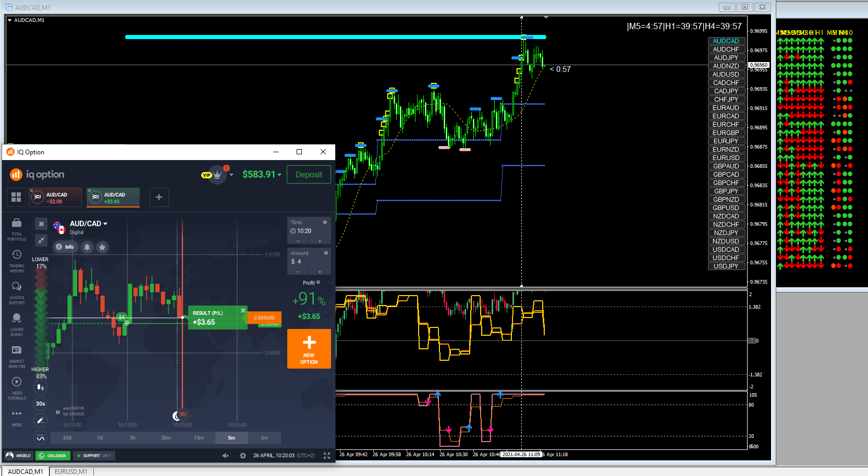Select the 2m chart timeframe
Screen dimensions: 868x476
[x=264, y=438]
